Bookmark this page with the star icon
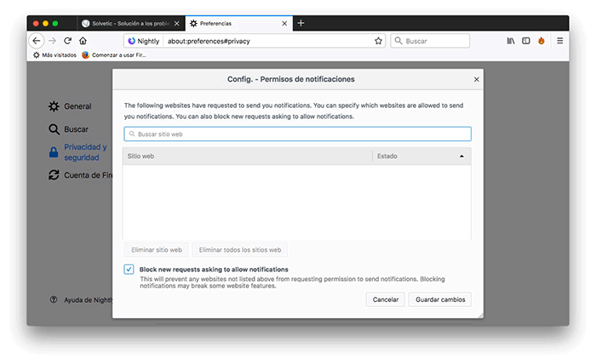Viewport: 596px width, 364px height. [378, 40]
